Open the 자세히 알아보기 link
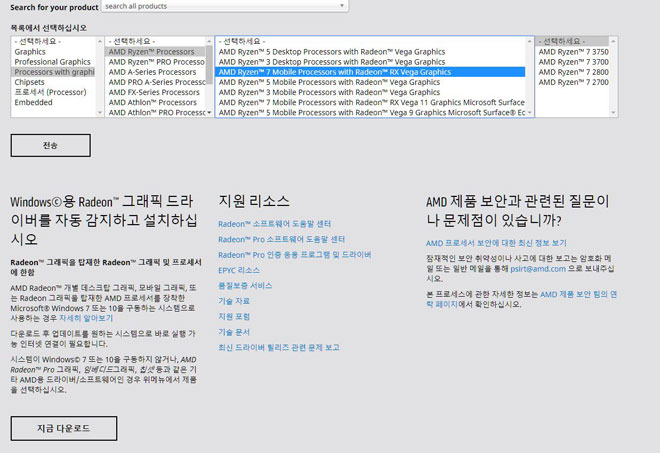The image size is (660, 453). pyautogui.click(x=86, y=318)
